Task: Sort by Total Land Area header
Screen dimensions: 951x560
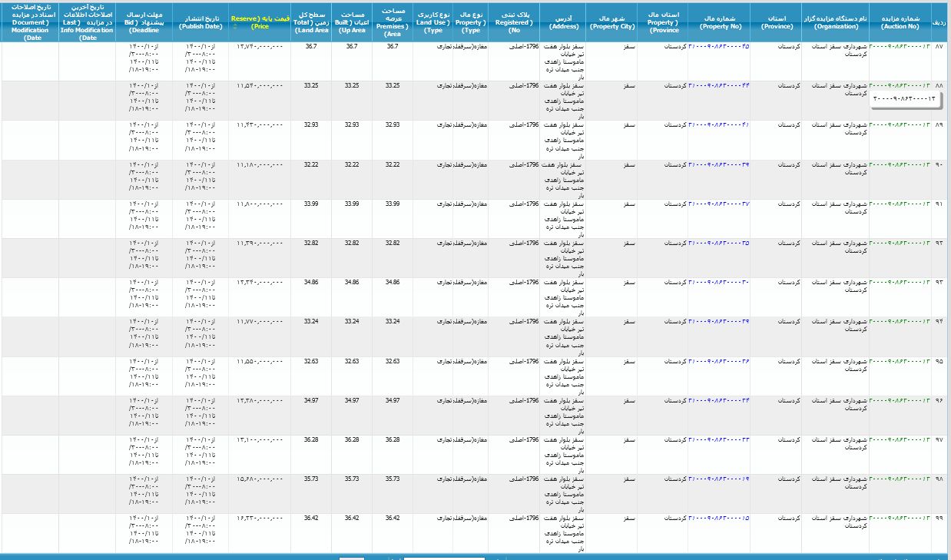Action: click(x=310, y=21)
